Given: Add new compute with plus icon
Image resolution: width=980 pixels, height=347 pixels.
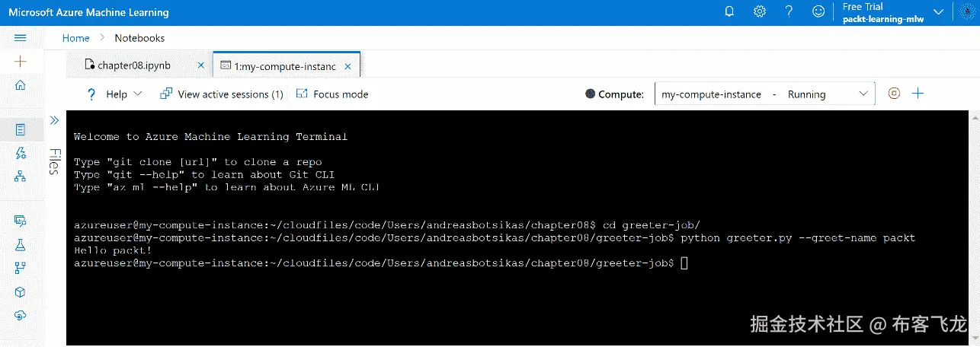Looking at the screenshot, I should pyautogui.click(x=918, y=94).
